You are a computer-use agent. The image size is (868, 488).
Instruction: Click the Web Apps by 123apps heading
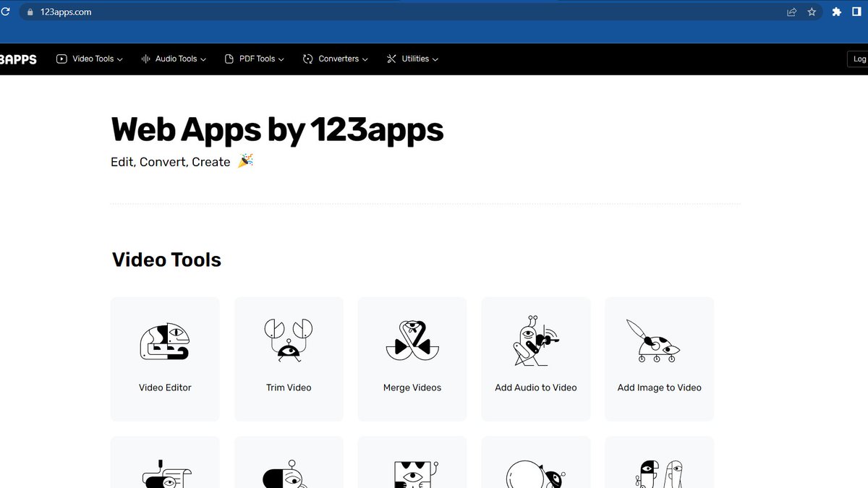pos(277,130)
